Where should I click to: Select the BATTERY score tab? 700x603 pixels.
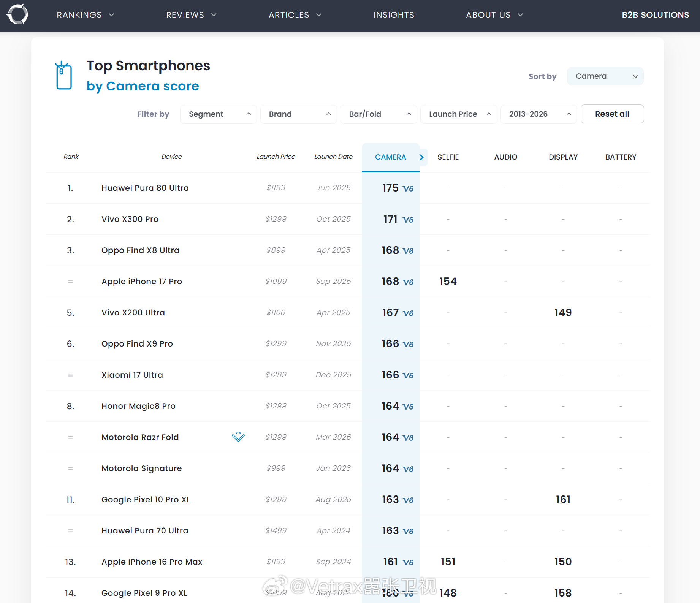621,157
